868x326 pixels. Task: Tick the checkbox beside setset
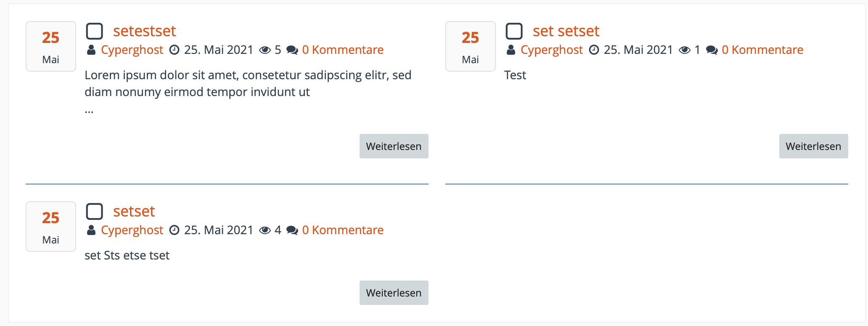[x=94, y=211]
